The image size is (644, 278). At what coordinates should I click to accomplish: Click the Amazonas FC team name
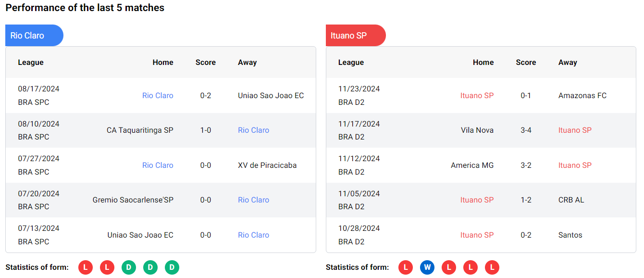click(x=582, y=96)
